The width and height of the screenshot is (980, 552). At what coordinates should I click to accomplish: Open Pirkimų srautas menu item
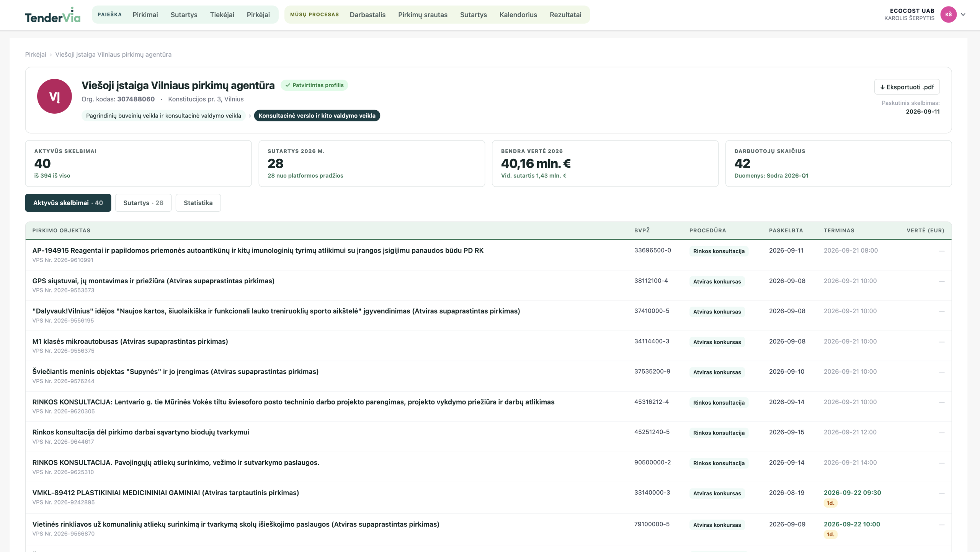[x=423, y=15]
